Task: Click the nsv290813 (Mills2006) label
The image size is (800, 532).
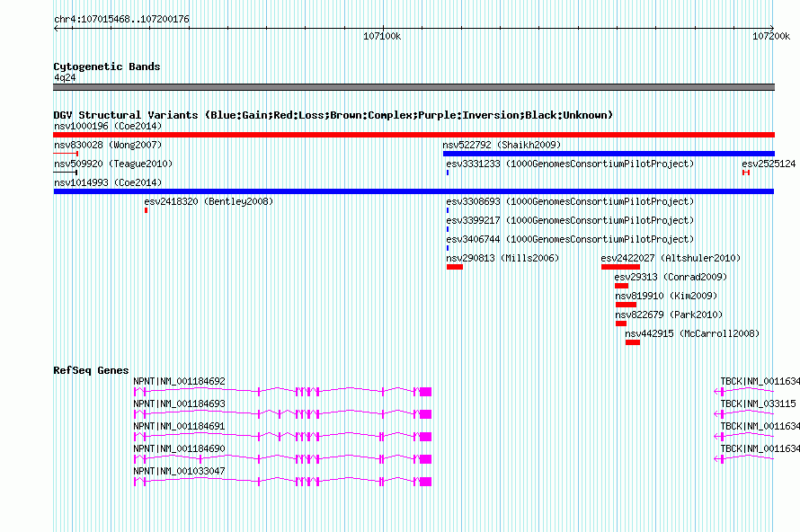Action: pyautogui.click(x=502, y=258)
